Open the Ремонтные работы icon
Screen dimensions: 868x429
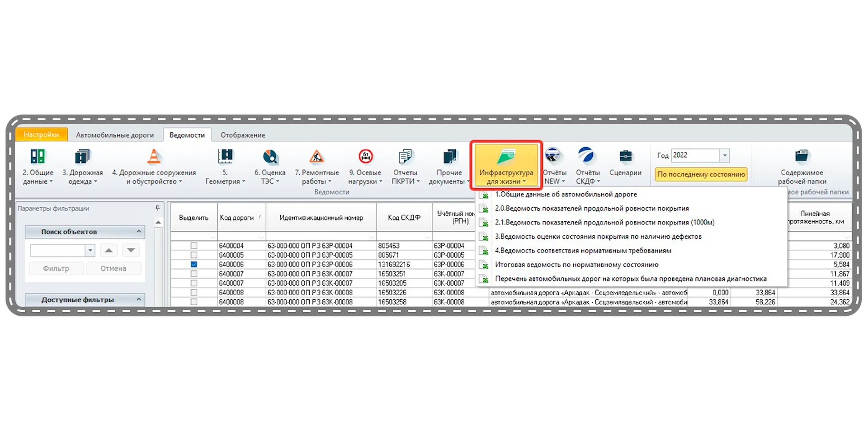coord(316,157)
